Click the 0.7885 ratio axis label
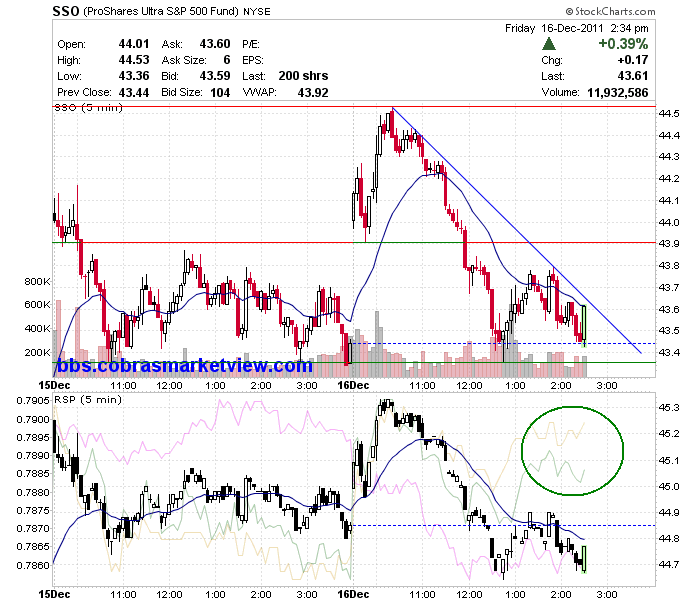Image resolution: width=700 pixels, height=603 pixels. point(33,474)
